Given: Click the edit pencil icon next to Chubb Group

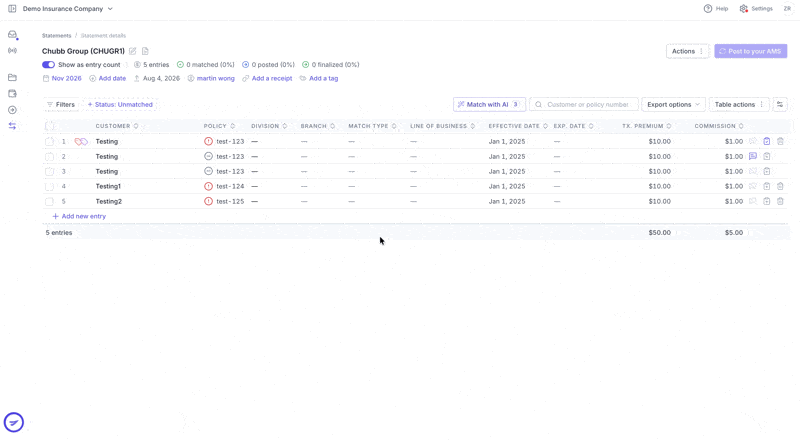Looking at the screenshot, I should [133, 51].
